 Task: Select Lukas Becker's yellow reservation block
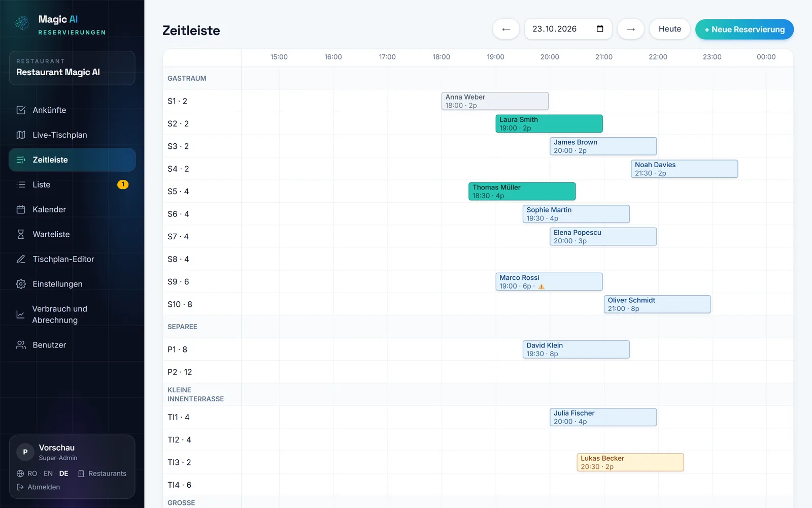tap(630, 463)
